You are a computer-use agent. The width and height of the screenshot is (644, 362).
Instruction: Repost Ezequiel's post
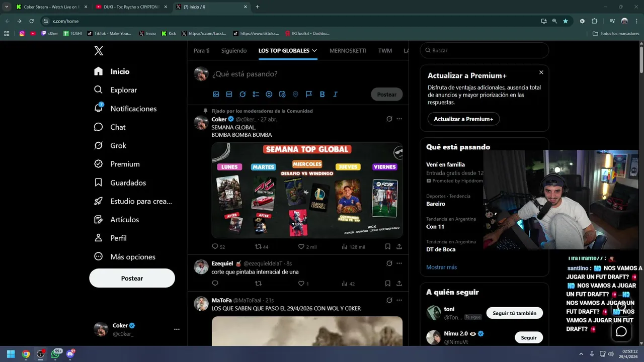click(x=259, y=284)
